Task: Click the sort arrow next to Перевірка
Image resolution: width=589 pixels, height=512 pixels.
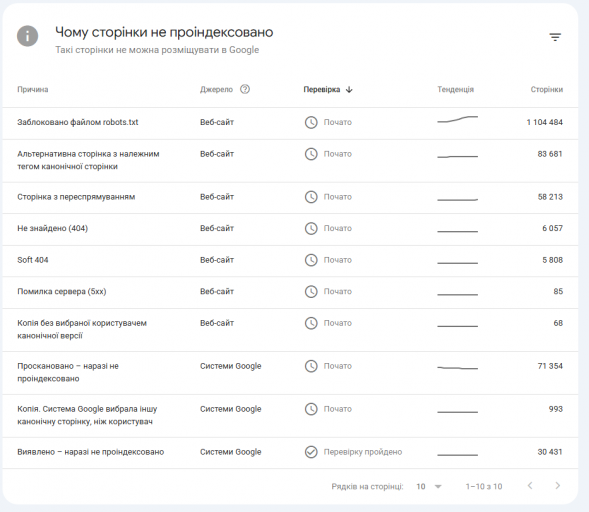Action: pyautogui.click(x=349, y=89)
